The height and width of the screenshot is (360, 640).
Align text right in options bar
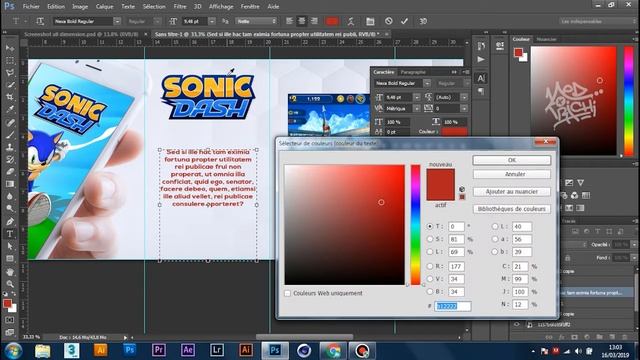coord(314,21)
